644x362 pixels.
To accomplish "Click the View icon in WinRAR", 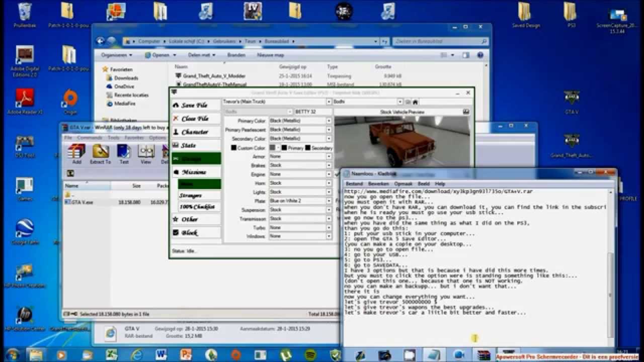I will (146, 154).
